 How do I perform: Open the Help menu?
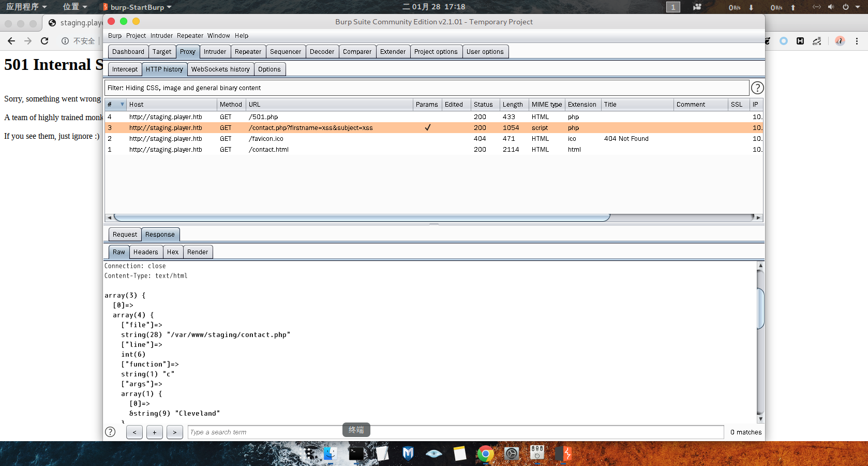pyautogui.click(x=242, y=36)
